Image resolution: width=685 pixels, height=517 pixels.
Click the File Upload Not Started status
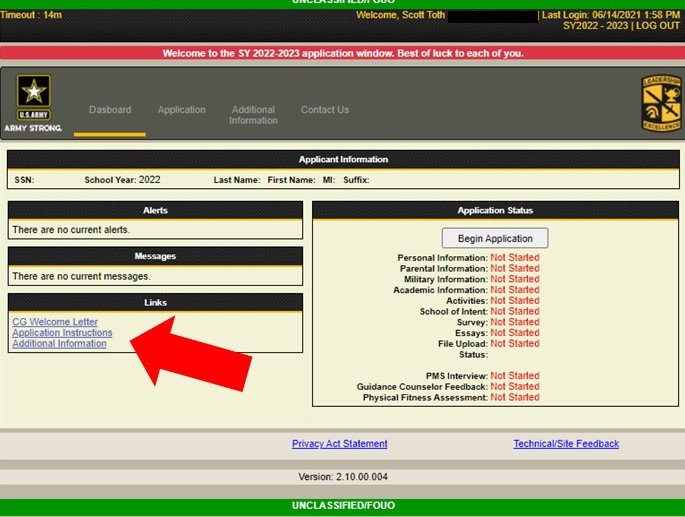[514, 344]
